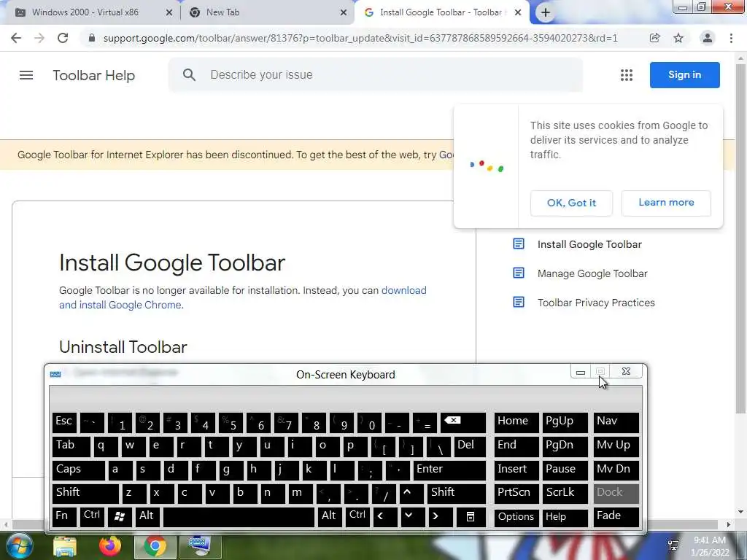Open the Install Google Toolbar sidebar article
Screen dimensions: 747x560
pos(589,244)
